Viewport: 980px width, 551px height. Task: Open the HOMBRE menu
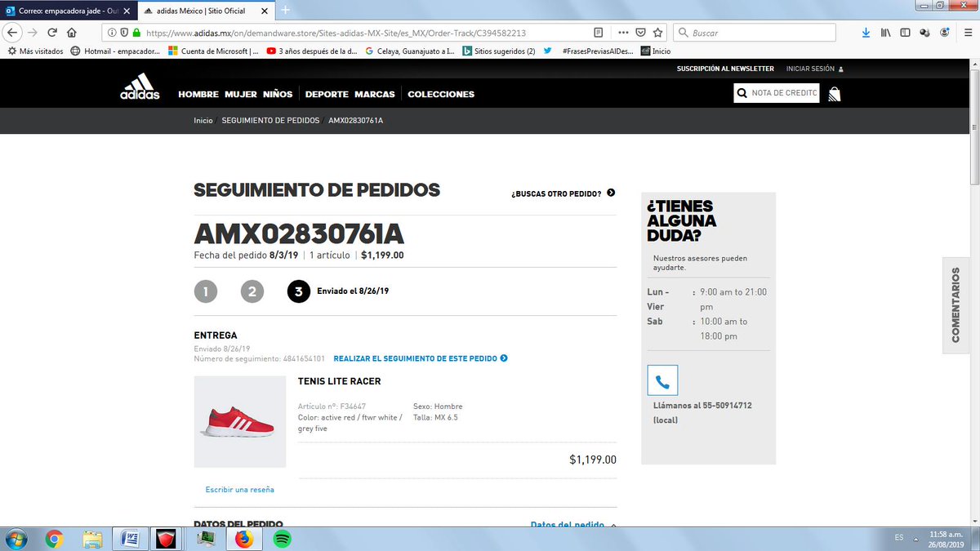click(198, 94)
